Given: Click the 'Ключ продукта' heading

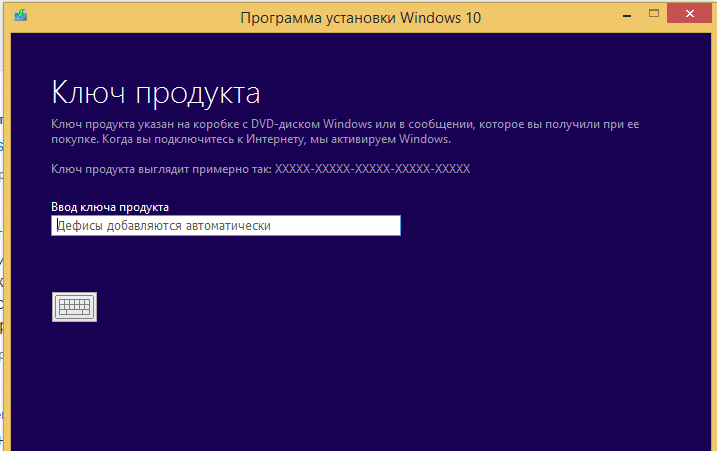Looking at the screenshot, I should click(156, 93).
